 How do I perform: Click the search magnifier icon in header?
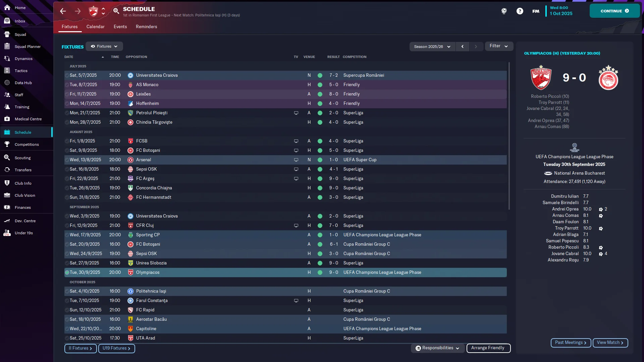click(116, 11)
